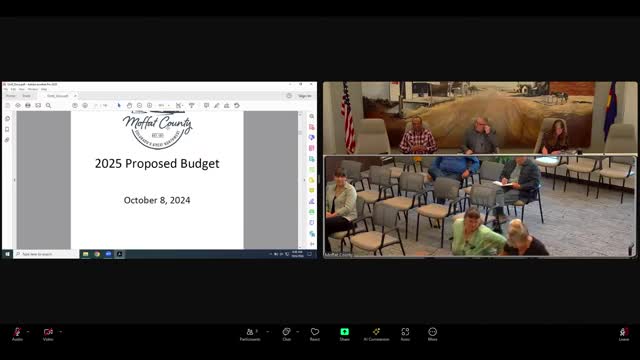This screenshot has width=640, height=360.
Task: Open Chrome from the taskbar
Action: [97, 254]
